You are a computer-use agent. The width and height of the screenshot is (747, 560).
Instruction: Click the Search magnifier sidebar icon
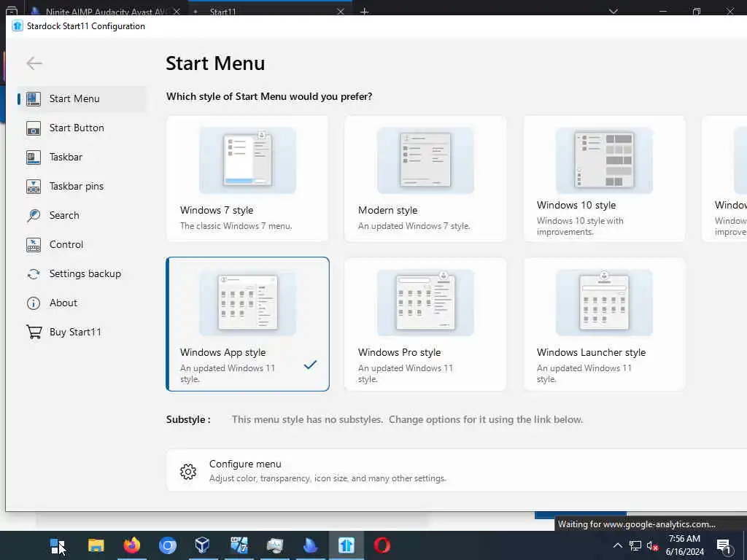click(34, 215)
